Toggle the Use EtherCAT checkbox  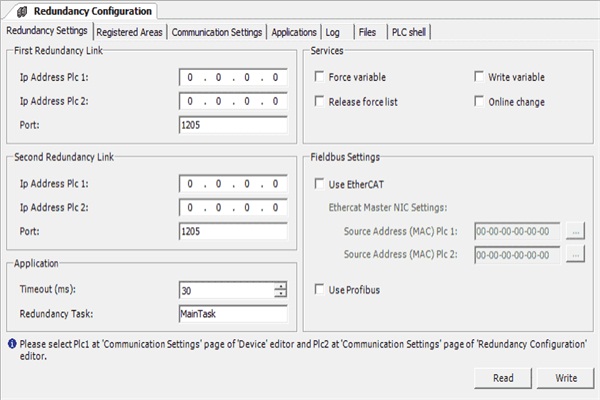tap(320, 184)
